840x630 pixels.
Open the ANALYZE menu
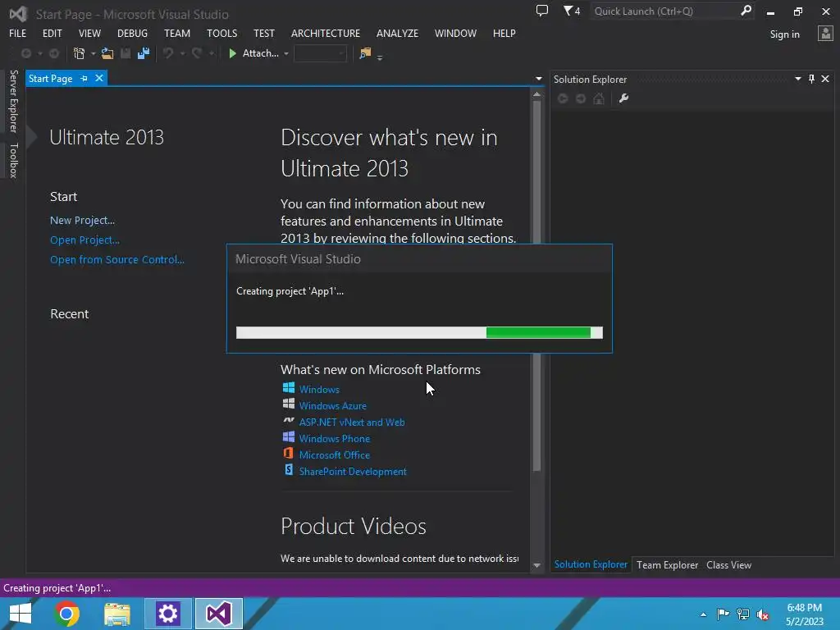[x=398, y=33]
